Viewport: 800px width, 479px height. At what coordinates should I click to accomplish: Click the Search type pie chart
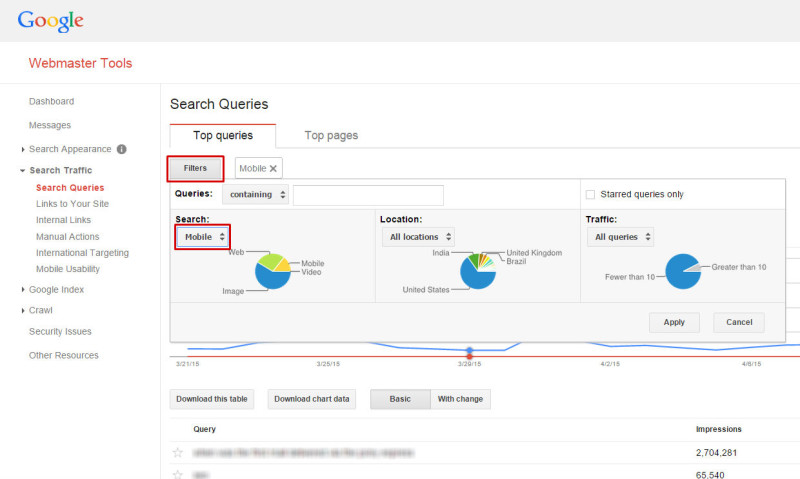click(272, 271)
